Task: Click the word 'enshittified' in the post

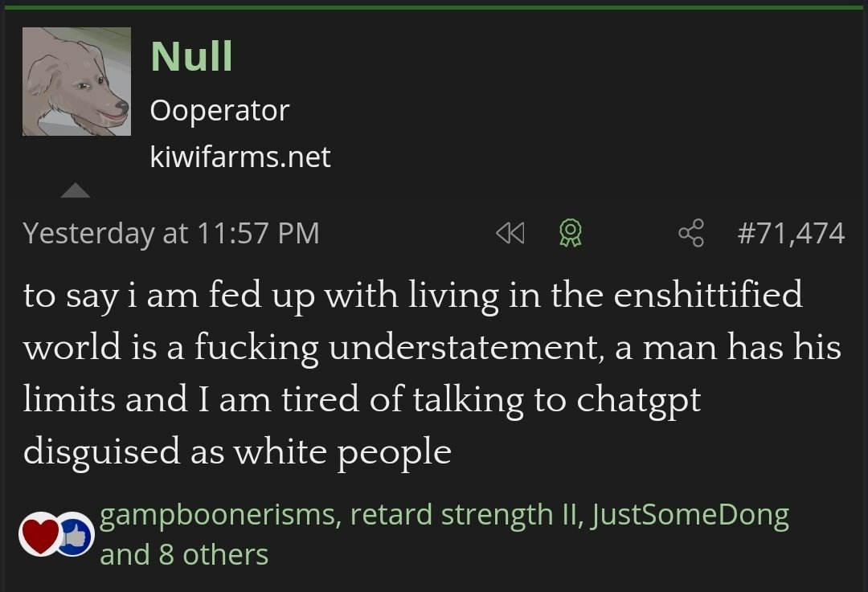Action: [x=707, y=296]
